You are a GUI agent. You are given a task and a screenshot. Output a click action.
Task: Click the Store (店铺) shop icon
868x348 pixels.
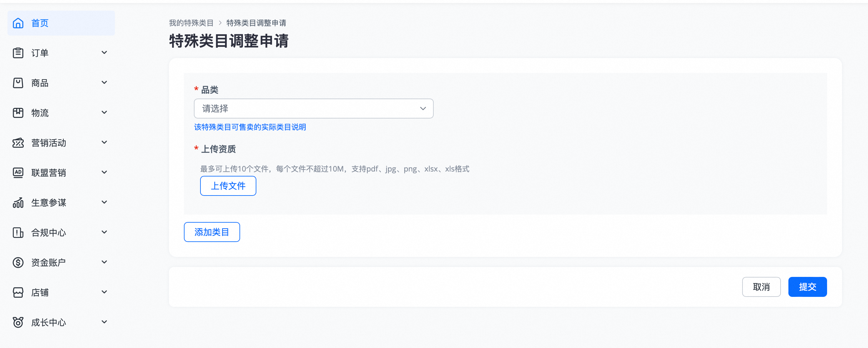tap(18, 292)
